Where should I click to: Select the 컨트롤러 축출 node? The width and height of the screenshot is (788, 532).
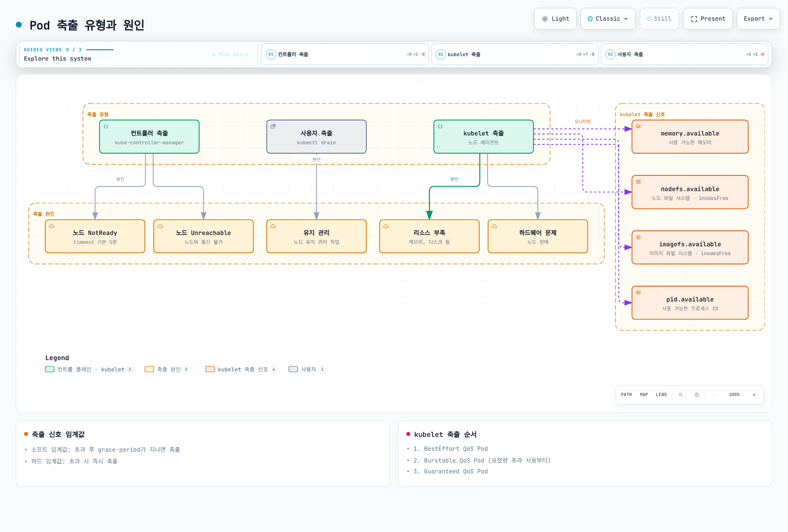149,137
